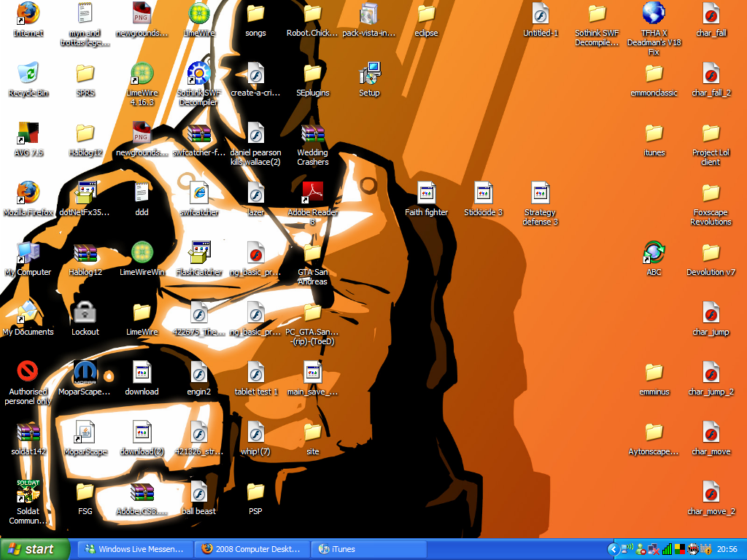Switch to 2008 Computer Desktop Firefox window
Image resolution: width=747 pixels, height=560 pixels.
[252, 549]
